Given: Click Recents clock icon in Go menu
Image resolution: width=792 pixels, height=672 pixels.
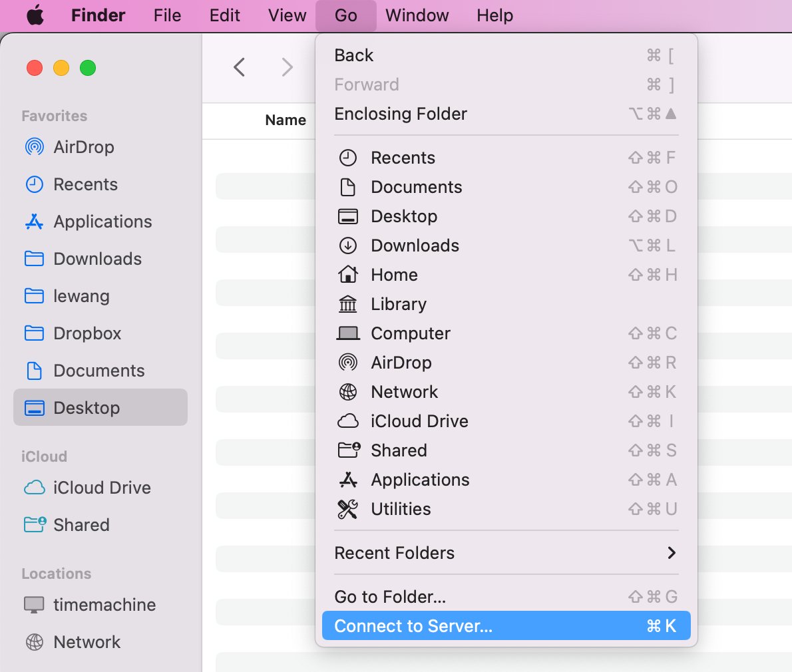Looking at the screenshot, I should [347, 158].
